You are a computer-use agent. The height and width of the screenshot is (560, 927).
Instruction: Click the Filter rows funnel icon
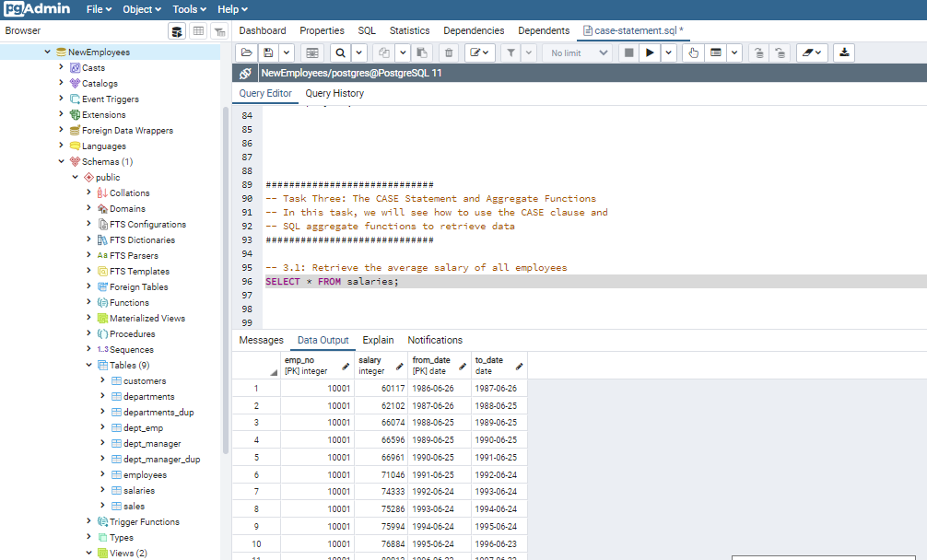pos(510,52)
